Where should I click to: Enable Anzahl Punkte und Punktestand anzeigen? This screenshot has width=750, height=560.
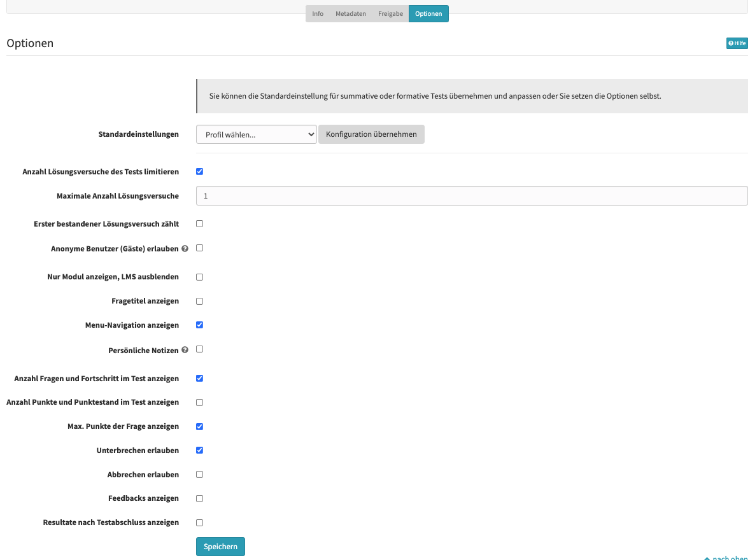point(199,402)
